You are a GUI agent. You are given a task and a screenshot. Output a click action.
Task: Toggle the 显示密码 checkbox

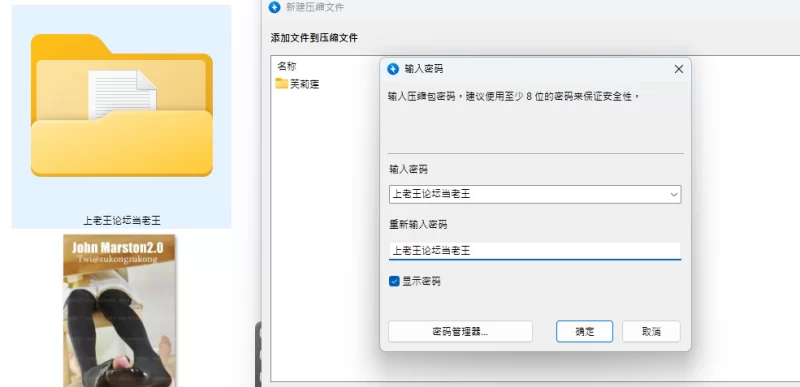[394, 281]
